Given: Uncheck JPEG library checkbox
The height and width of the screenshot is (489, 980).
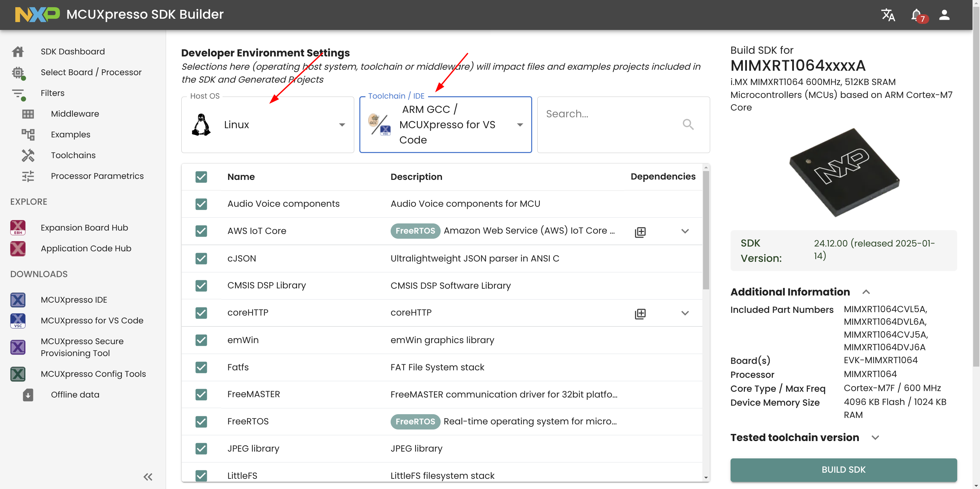Looking at the screenshot, I should pyautogui.click(x=201, y=449).
